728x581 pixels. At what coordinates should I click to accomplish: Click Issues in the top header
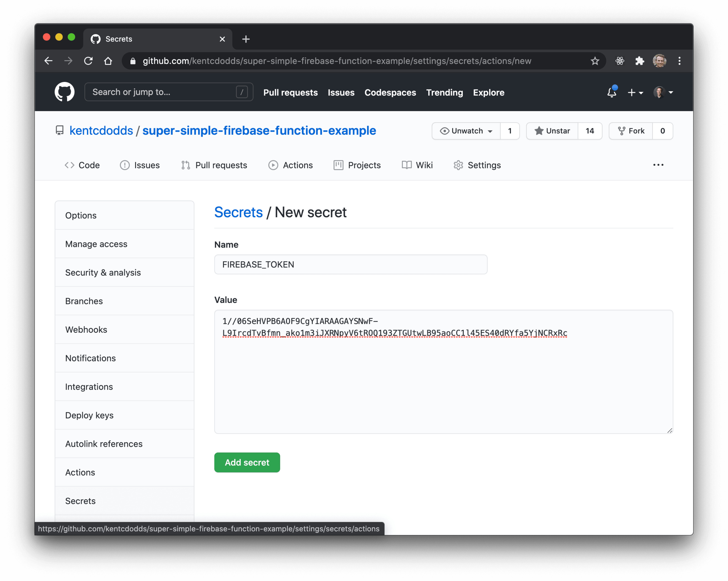tap(341, 93)
